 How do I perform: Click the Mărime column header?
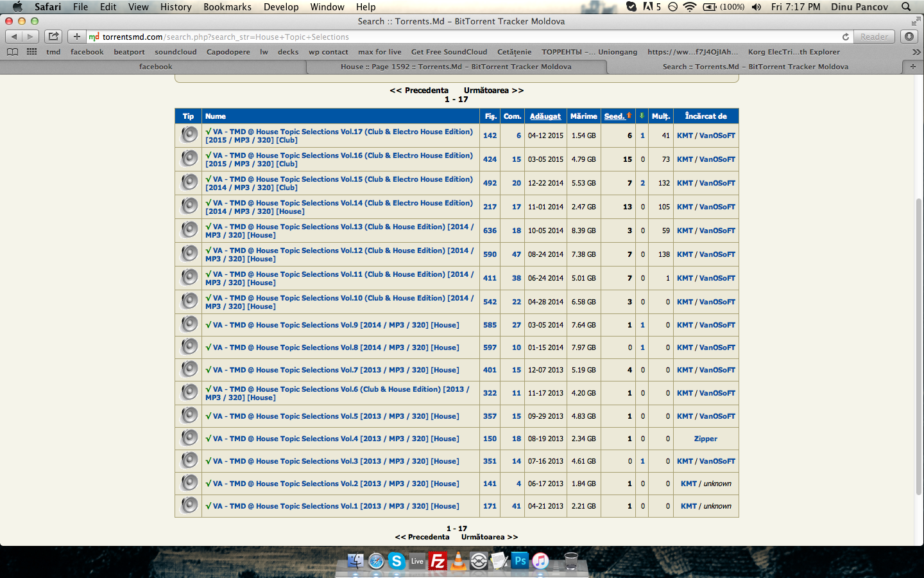584,116
